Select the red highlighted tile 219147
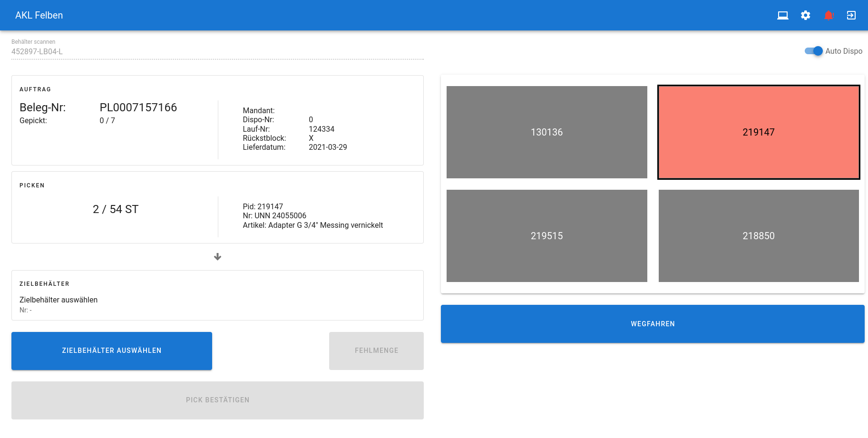Image resolution: width=868 pixels, height=438 pixels. tap(758, 132)
